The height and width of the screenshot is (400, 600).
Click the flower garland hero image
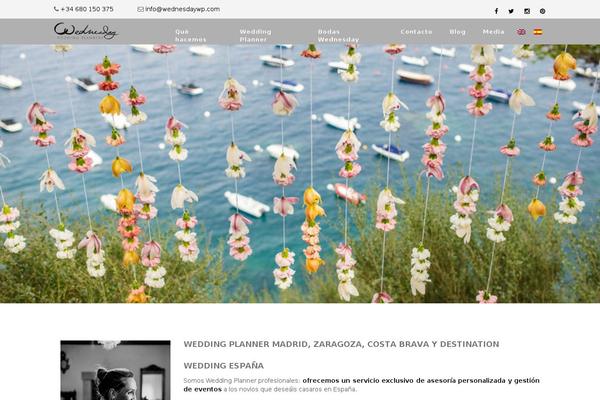pyautogui.click(x=300, y=173)
